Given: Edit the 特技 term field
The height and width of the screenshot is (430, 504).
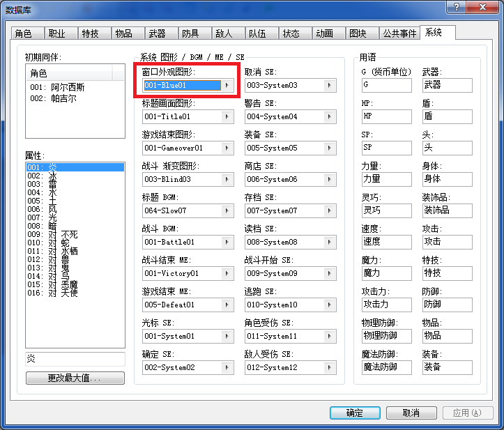Looking at the screenshot, I should point(448,273).
